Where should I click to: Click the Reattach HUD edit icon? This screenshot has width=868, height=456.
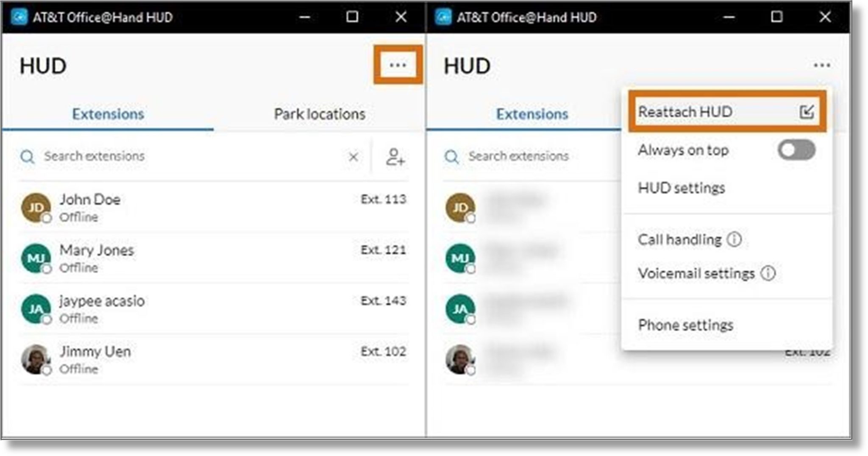pyautogui.click(x=807, y=111)
